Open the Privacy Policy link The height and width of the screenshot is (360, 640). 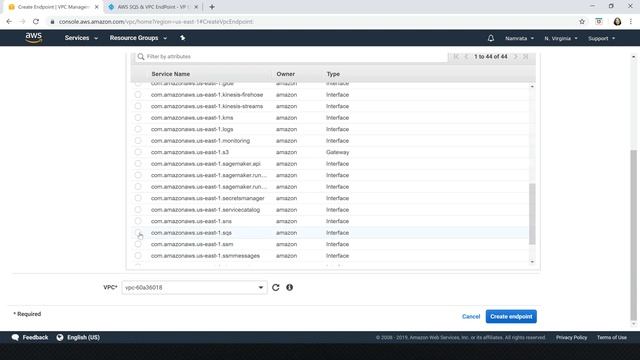tap(571, 337)
